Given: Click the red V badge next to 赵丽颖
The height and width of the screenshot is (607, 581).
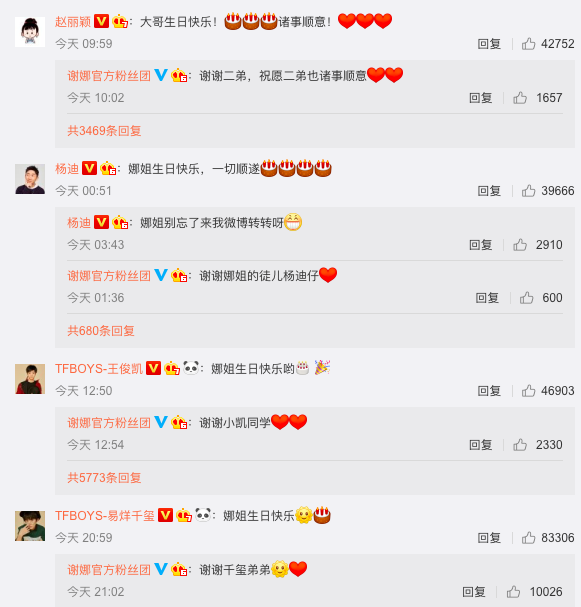Looking at the screenshot, I should pyautogui.click(x=101, y=21).
